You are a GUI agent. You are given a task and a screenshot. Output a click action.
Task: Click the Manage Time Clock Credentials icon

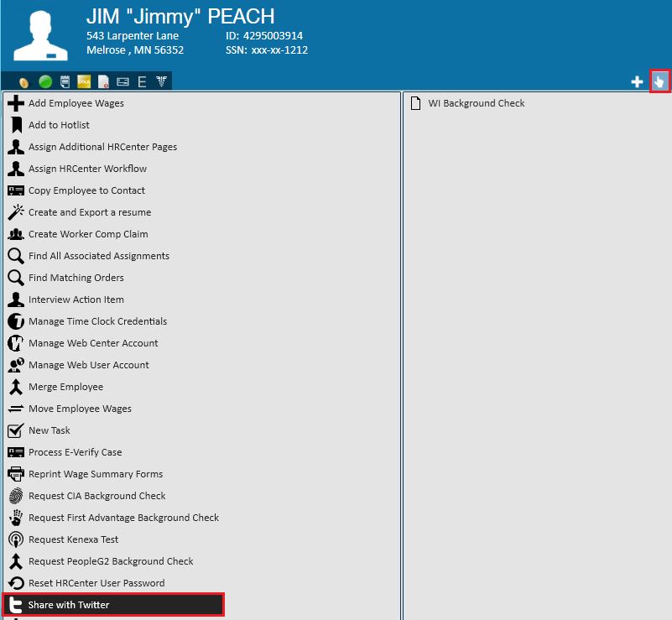point(16,321)
